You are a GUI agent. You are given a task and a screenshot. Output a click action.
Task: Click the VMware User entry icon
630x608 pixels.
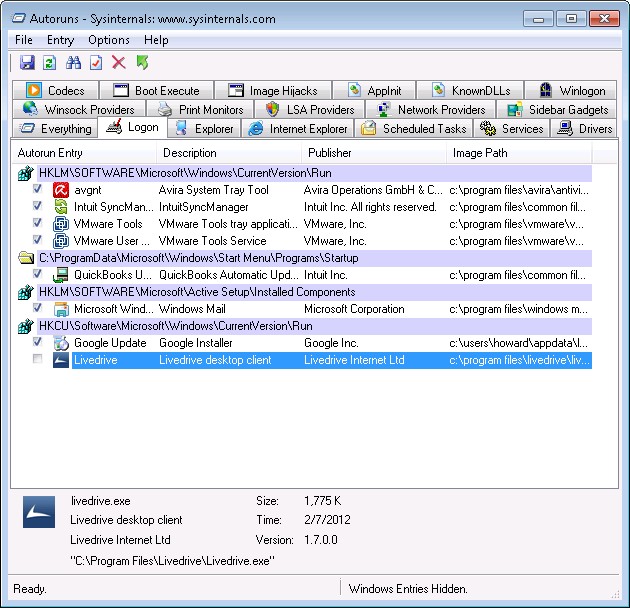point(61,241)
